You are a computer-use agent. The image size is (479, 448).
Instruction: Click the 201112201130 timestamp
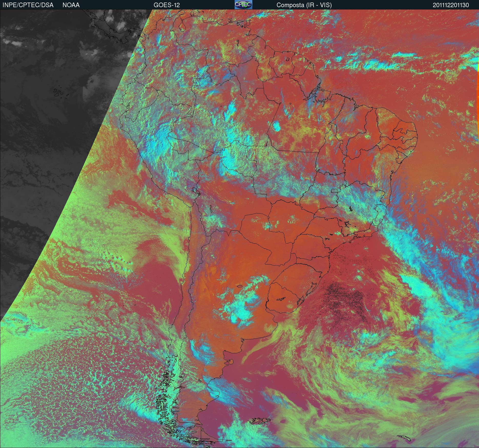pyautogui.click(x=451, y=5)
